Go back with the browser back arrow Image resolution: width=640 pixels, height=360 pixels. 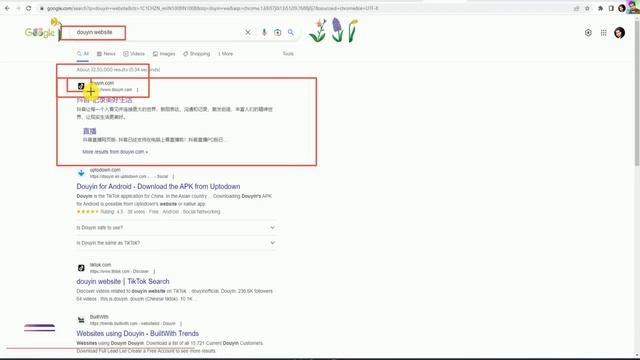7,8
